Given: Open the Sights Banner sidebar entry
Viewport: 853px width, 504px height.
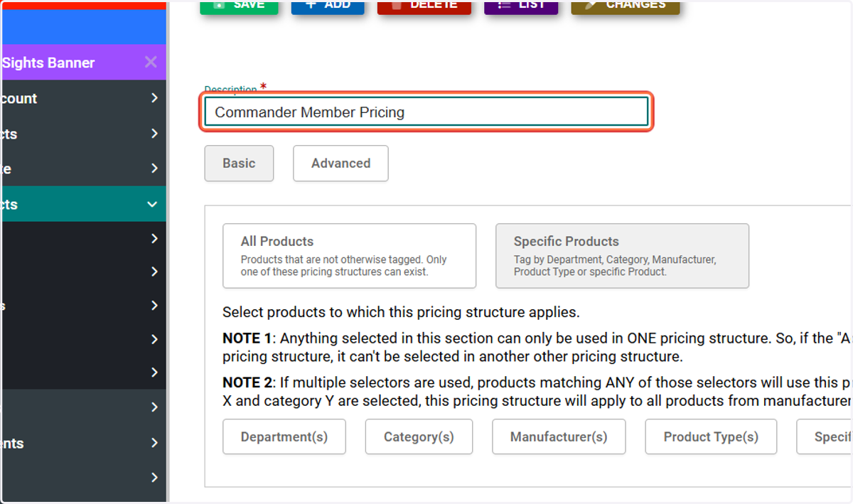Looking at the screenshot, I should click(71, 63).
